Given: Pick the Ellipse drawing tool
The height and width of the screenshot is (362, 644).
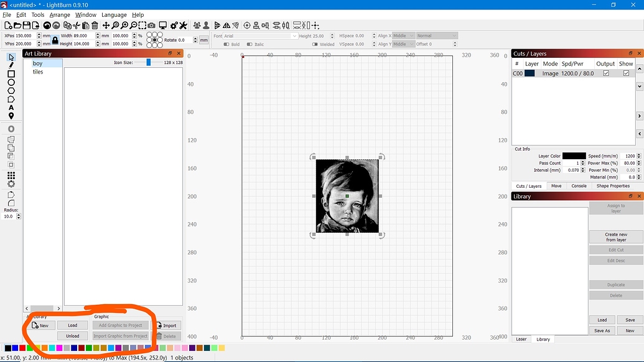Looking at the screenshot, I should pos(11,82).
